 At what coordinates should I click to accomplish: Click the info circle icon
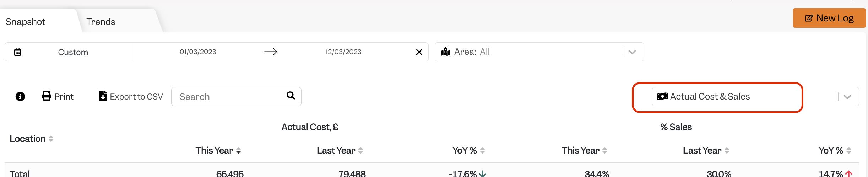(20, 96)
